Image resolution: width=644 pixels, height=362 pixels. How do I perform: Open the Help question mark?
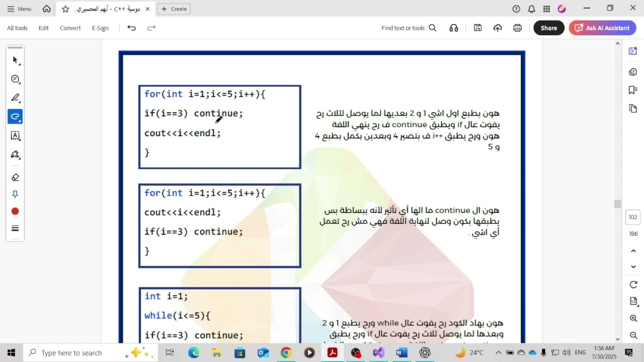point(516,9)
